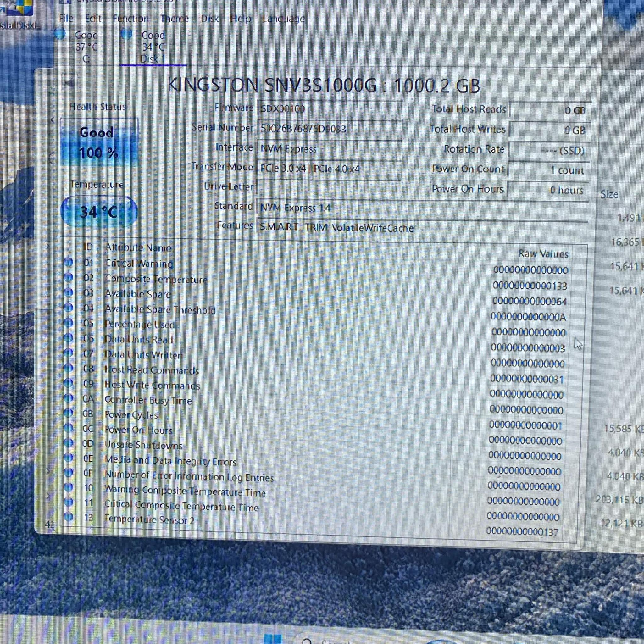Select the Controller Busy Time attribute name
644x644 pixels.
click(148, 400)
